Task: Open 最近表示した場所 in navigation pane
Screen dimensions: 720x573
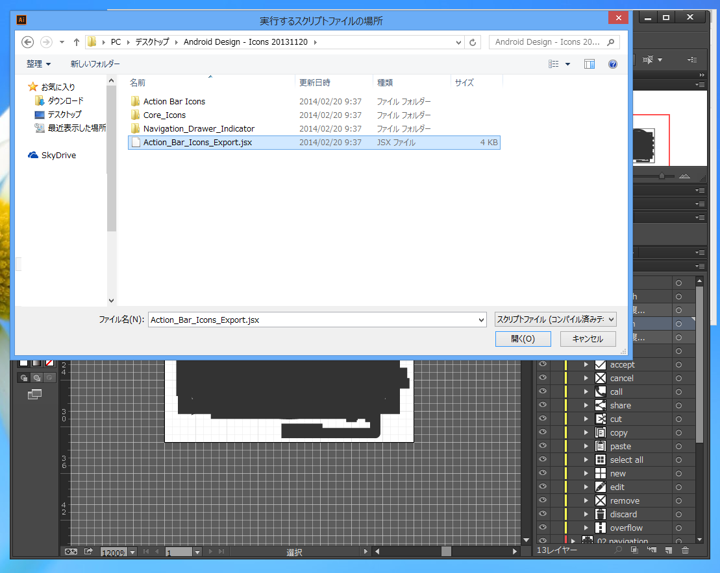Action: pyautogui.click(x=70, y=128)
